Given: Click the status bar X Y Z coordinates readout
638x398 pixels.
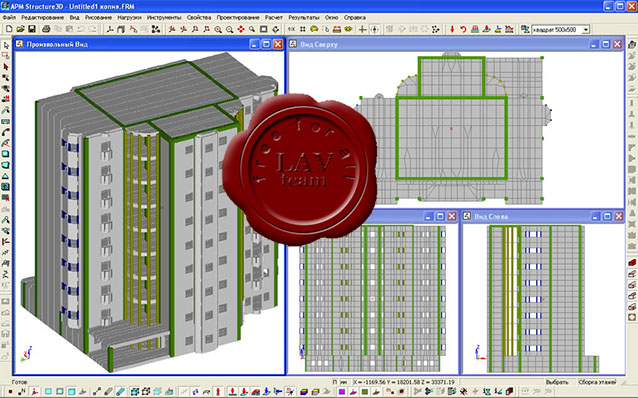Looking at the screenshot, I should (404, 382).
